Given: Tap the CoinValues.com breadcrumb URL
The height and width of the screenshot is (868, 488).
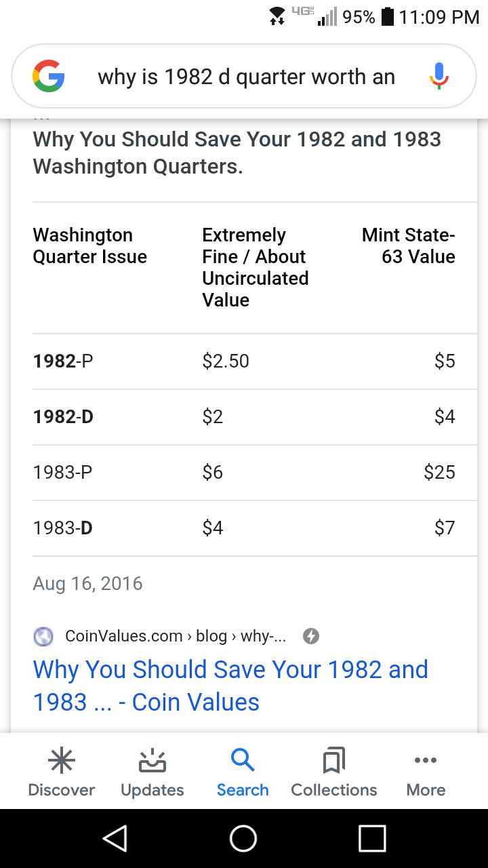Looking at the screenshot, I should point(176,636).
